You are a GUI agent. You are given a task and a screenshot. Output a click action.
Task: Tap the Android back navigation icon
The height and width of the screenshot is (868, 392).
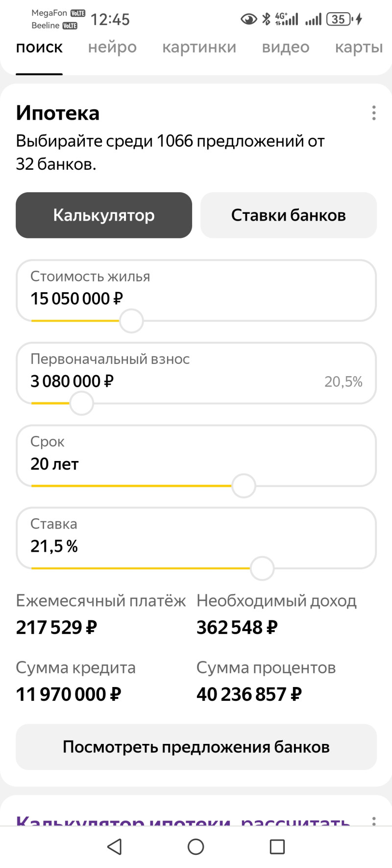point(115,846)
